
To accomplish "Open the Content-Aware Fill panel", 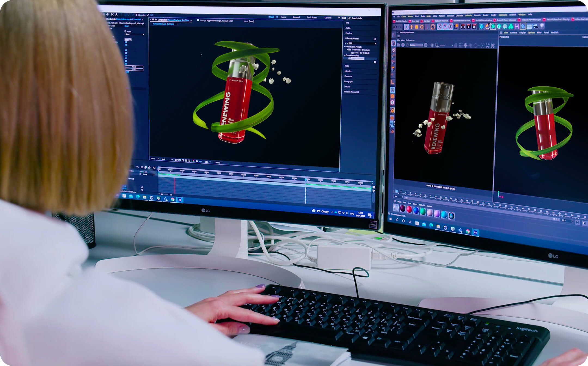I will point(351,92).
